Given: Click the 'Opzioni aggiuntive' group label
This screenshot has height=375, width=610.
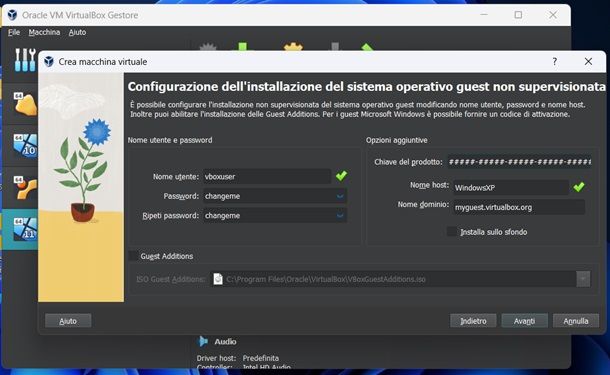Looking at the screenshot, I should [x=396, y=140].
